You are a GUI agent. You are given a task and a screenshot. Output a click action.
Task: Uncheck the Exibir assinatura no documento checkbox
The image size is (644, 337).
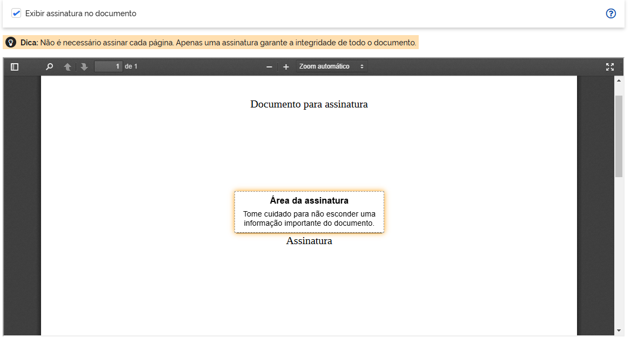(16, 14)
